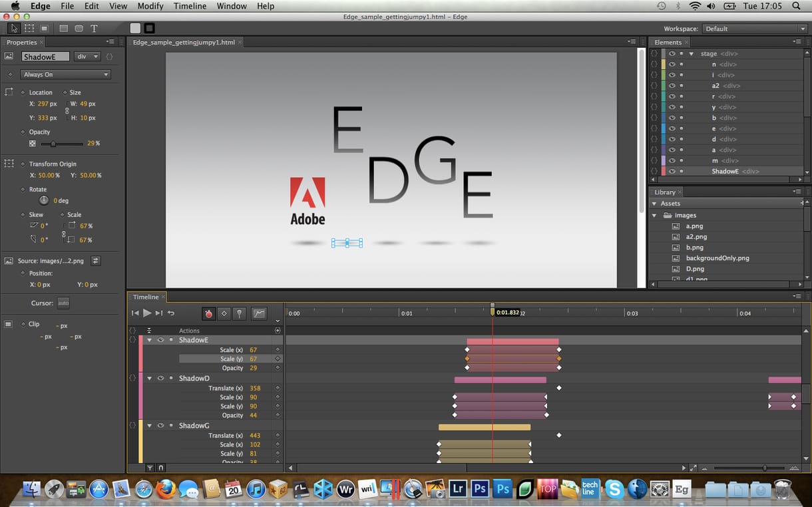Toggle Auto-Keyframe red stopwatch button
Screen dimensions: 812x507
pyautogui.click(x=209, y=313)
